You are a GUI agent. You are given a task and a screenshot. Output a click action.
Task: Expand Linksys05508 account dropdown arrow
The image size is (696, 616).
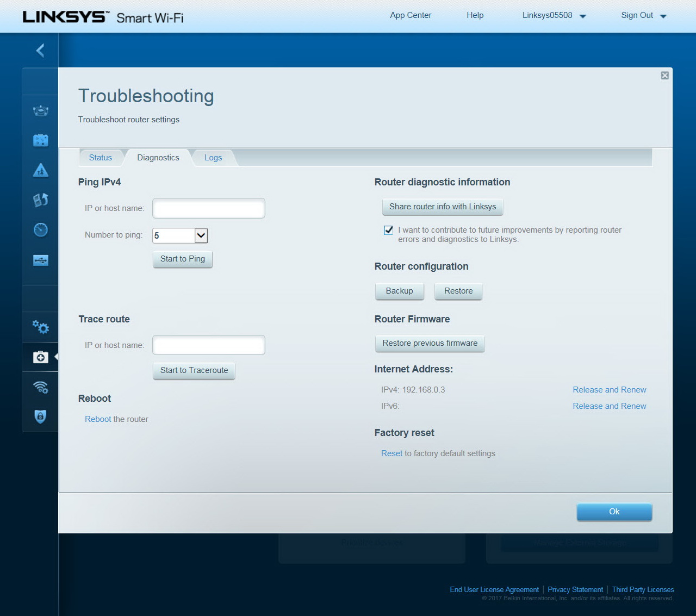click(x=583, y=16)
